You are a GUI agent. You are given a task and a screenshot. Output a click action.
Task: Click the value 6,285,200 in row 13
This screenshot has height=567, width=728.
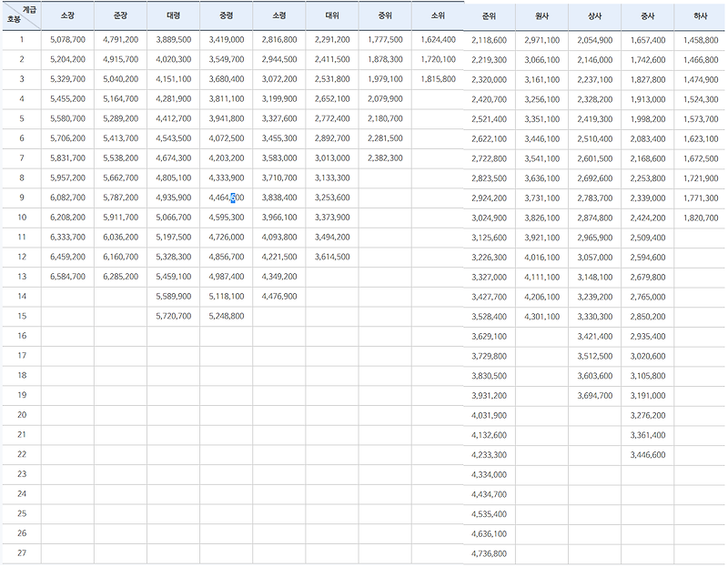pos(121,277)
